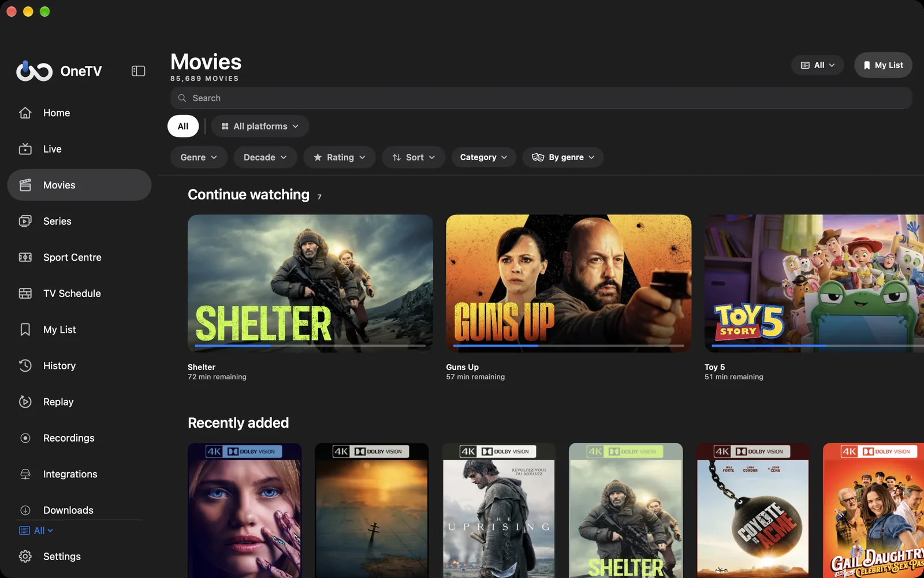Image resolution: width=924 pixels, height=578 pixels.
Task: Expand the top-right All dropdown
Action: point(818,65)
